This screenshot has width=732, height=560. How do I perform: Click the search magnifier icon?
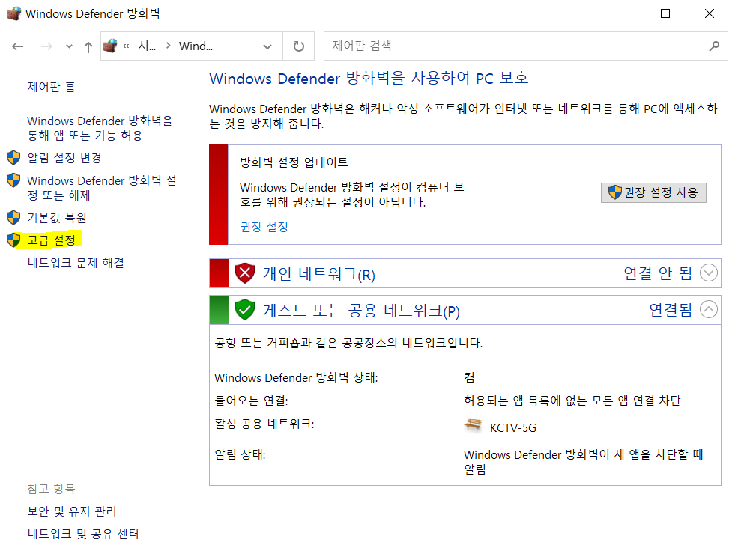tap(714, 46)
